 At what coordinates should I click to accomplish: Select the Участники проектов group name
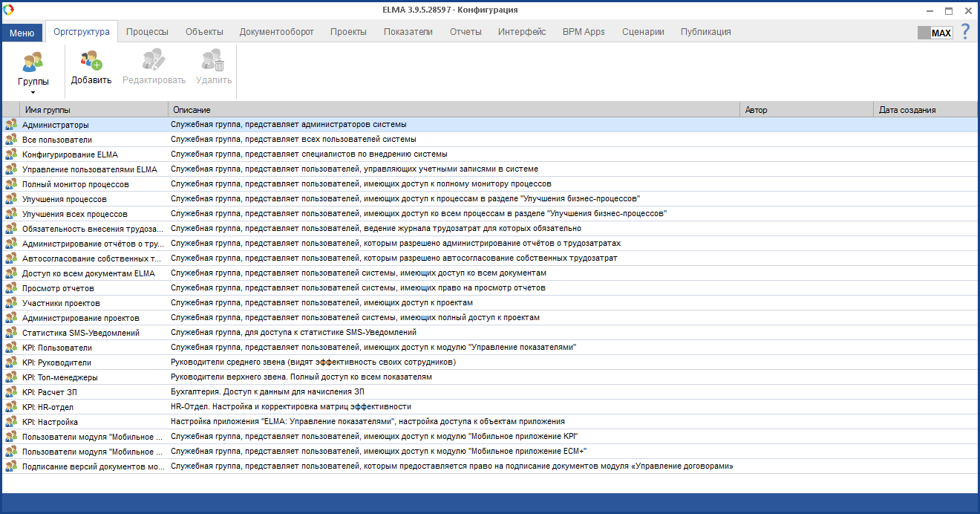pyautogui.click(x=61, y=303)
